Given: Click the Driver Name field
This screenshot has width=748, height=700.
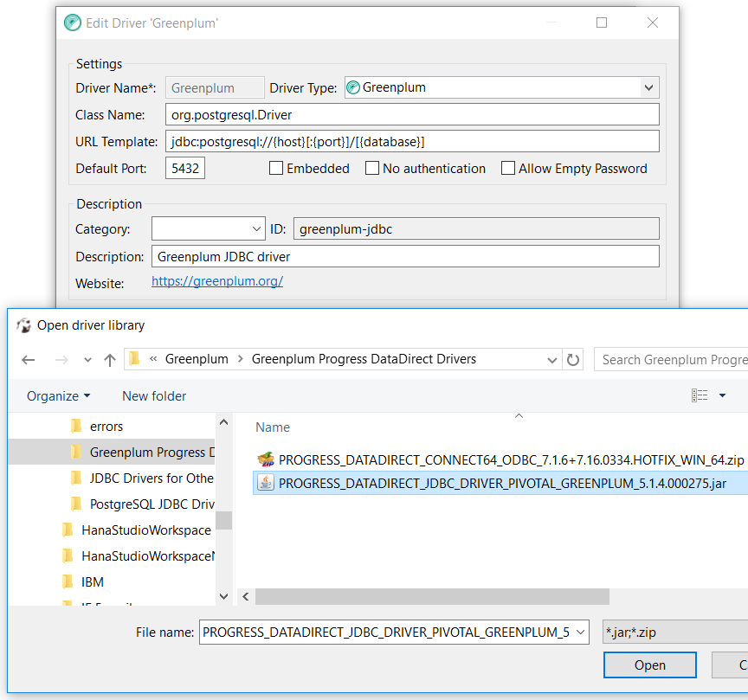Looking at the screenshot, I should tap(215, 87).
